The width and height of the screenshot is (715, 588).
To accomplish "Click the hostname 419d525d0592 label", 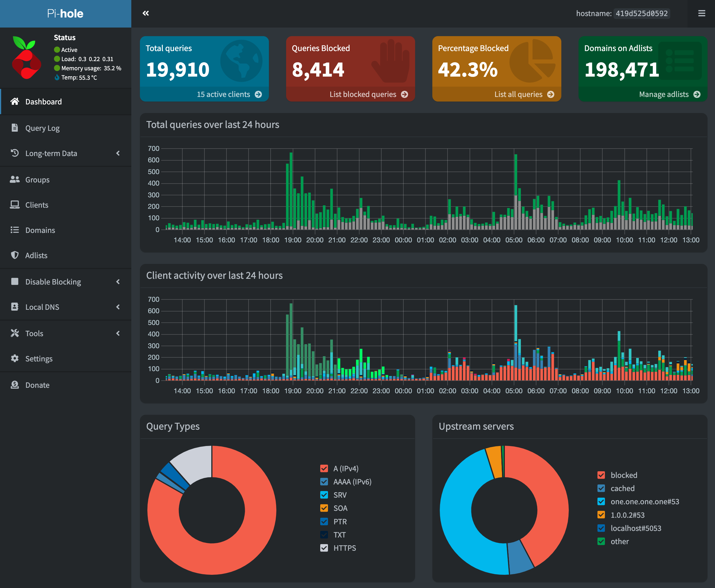I will coord(642,13).
